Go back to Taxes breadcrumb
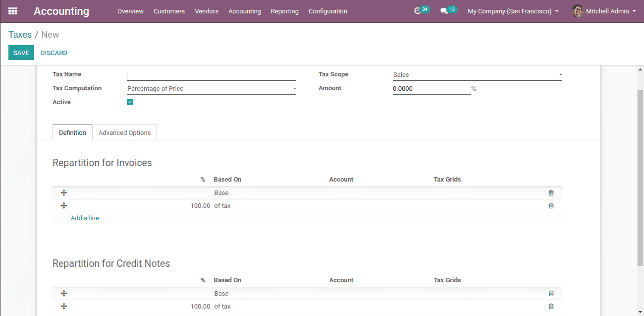The height and width of the screenshot is (316, 644). click(x=20, y=35)
